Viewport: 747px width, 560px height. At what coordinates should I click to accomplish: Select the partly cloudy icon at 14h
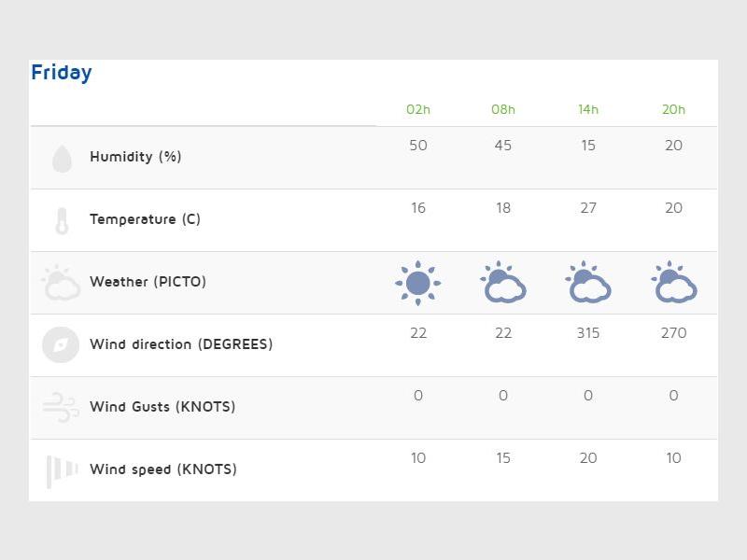pyautogui.click(x=588, y=283)
